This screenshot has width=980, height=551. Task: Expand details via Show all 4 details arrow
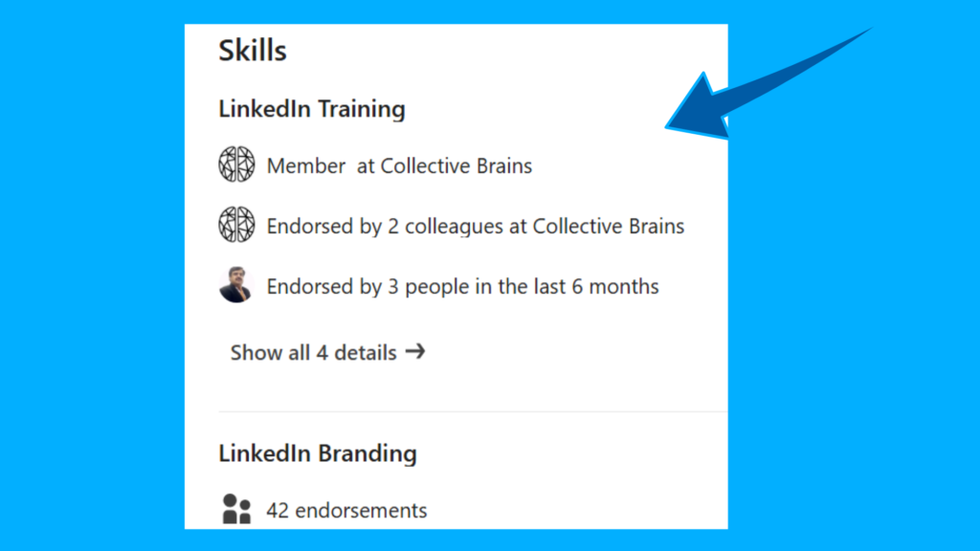point(416,352)
